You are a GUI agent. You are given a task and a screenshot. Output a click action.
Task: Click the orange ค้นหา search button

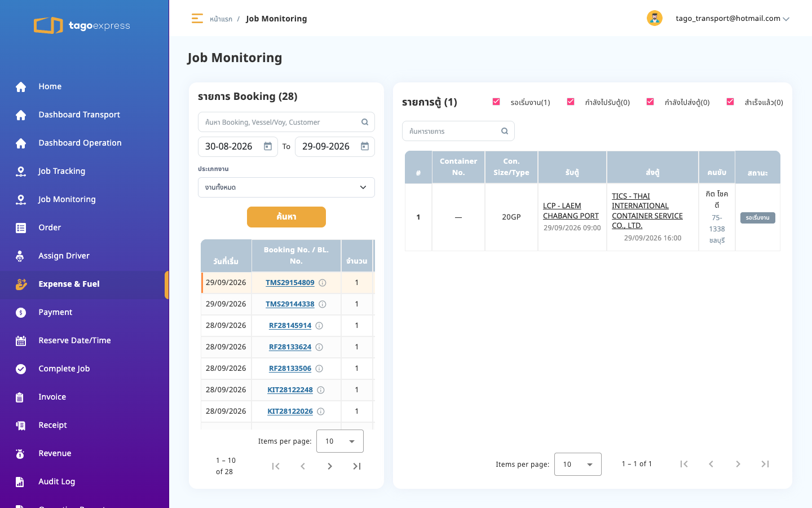(286, 217)
